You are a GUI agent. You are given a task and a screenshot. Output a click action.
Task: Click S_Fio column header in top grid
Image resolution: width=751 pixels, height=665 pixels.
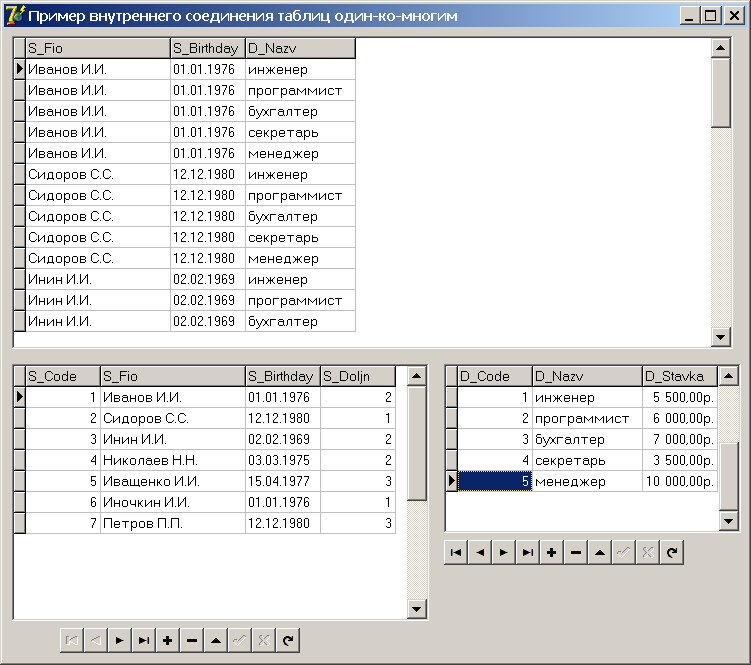(98, 48)
